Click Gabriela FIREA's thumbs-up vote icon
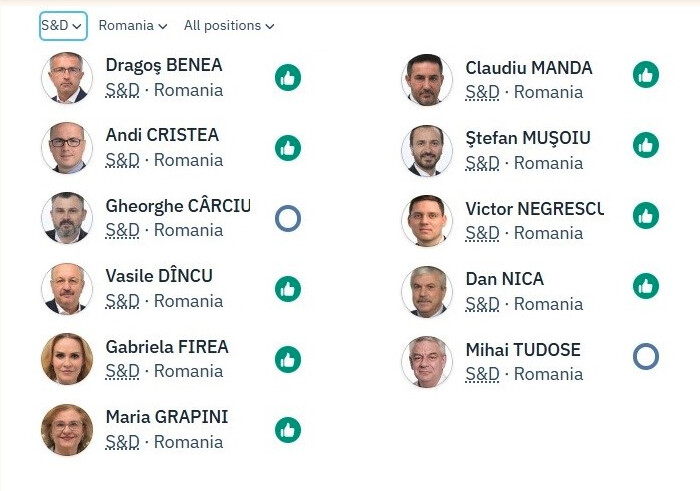The width and height of the screenshot is (700, 491). click(288, 359)
